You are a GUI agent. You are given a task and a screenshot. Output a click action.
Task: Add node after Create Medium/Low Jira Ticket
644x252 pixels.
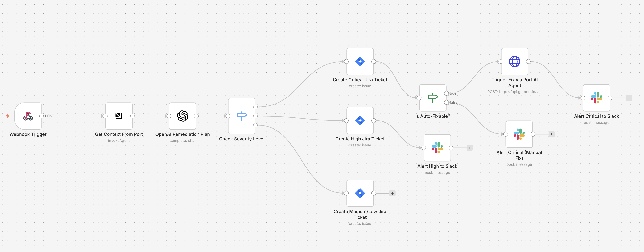point(393,193)
